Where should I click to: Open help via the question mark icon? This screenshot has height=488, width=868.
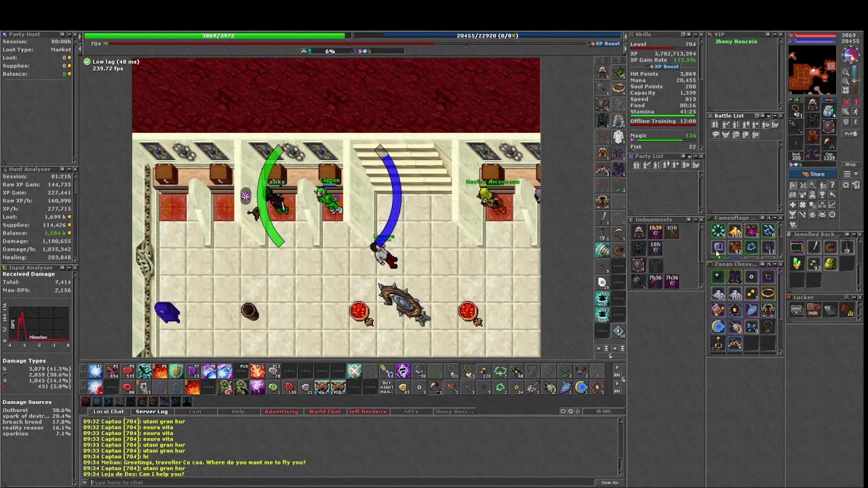click(x=832, y=185)
